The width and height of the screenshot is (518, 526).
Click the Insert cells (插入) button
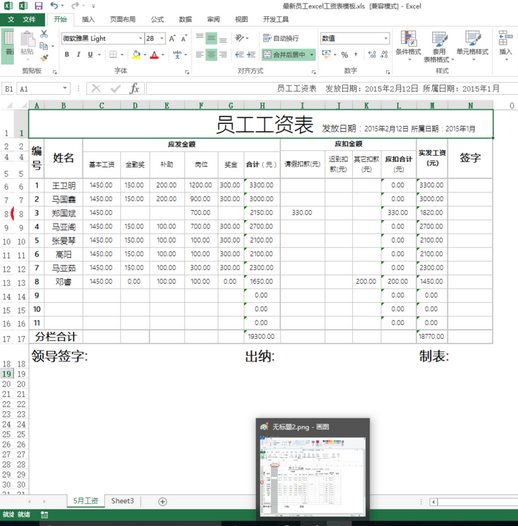point(506,46)
